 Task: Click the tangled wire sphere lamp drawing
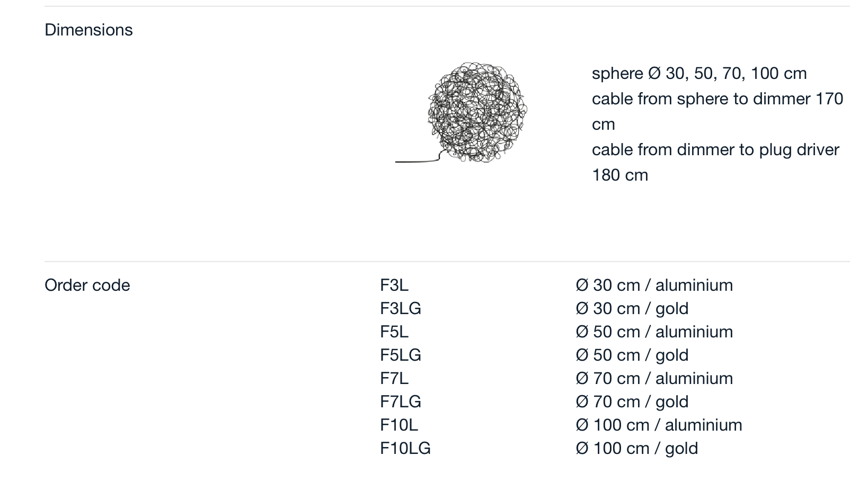[462, 112]
